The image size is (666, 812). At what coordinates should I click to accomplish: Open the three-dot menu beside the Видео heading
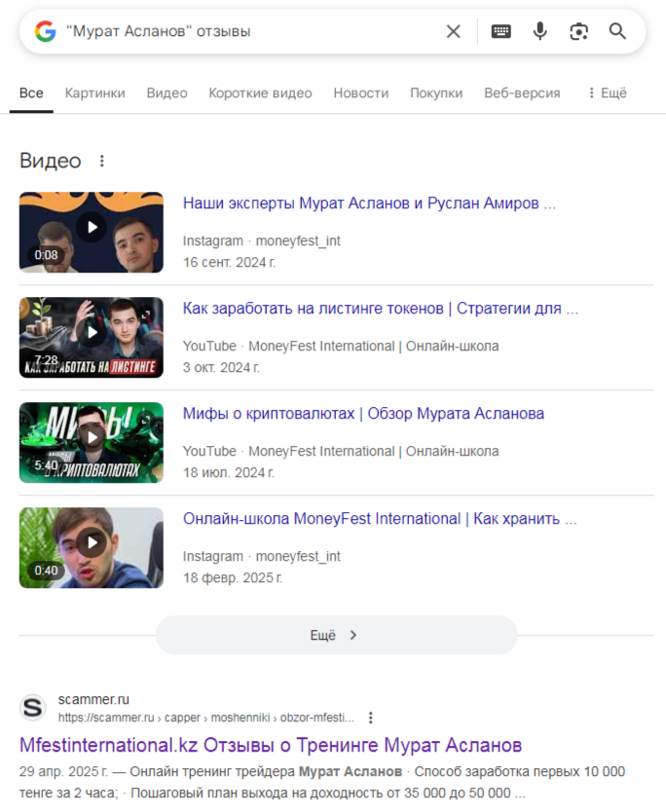click(102, 161)
